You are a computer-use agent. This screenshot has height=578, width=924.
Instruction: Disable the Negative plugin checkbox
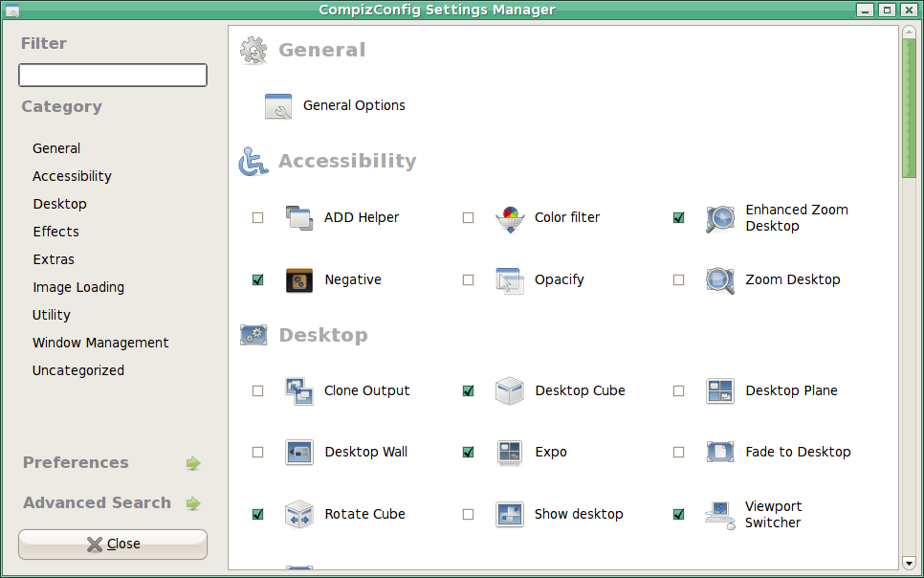click(257, 279)
